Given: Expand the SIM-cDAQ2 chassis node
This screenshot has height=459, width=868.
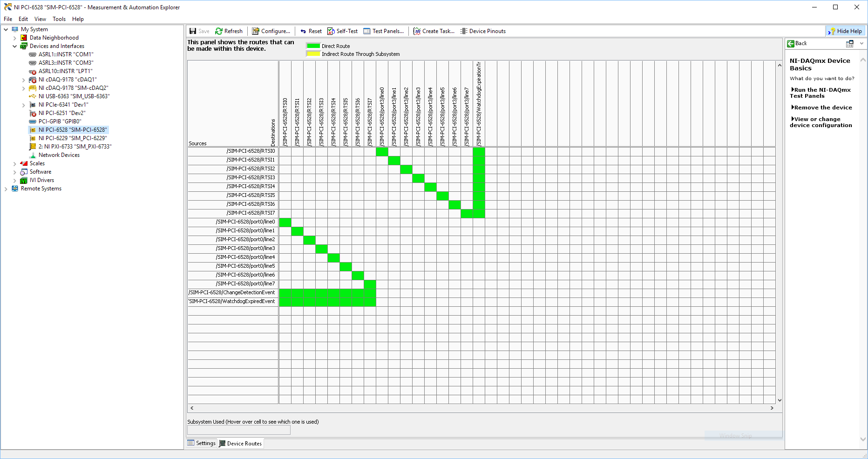Looking at the screenshot, I should (24, 88).
